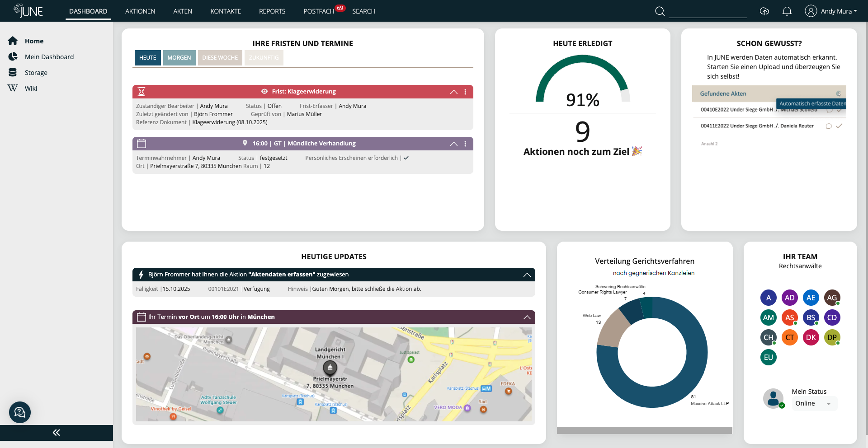Click the comment bubble next to Daniela Reuter case
Image resolution: width=868 pixels, height=448 pixels.
tap(828, 126)
